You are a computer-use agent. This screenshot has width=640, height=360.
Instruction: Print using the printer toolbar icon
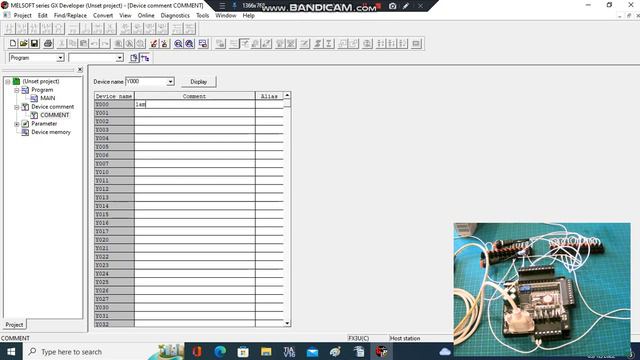pos(48,43)
